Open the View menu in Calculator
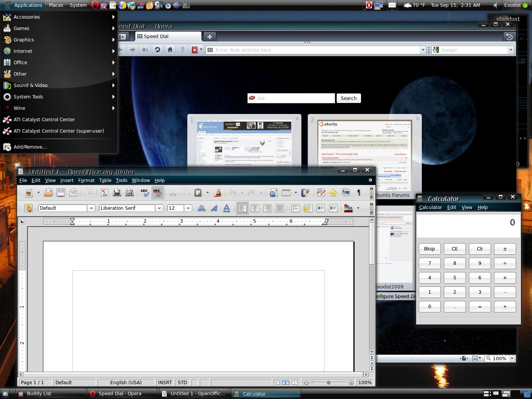The width and height of the screenshot is (532, 399). (x=467, y=207)
